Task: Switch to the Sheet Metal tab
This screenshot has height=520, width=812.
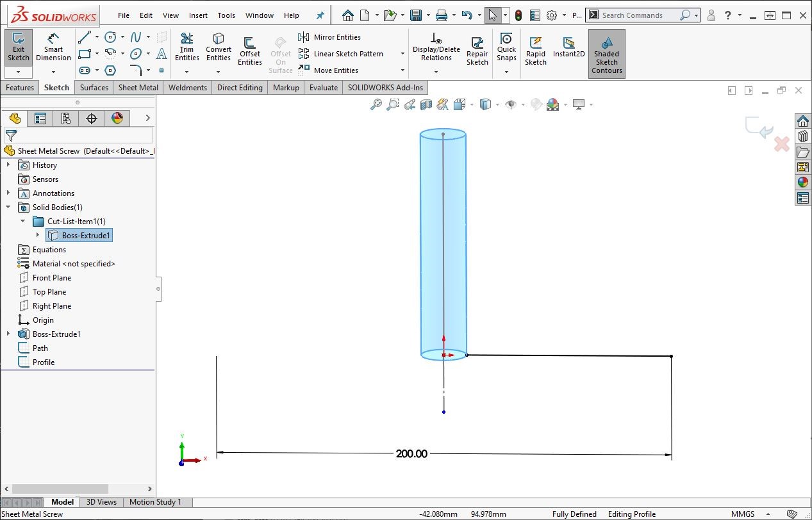Action: 138,88
